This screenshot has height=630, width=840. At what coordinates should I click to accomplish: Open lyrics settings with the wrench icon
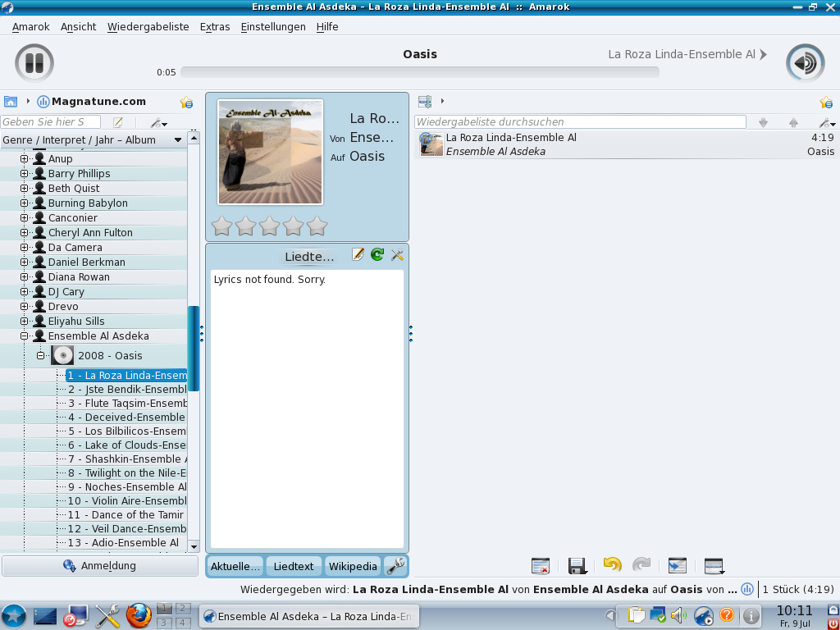397,255
